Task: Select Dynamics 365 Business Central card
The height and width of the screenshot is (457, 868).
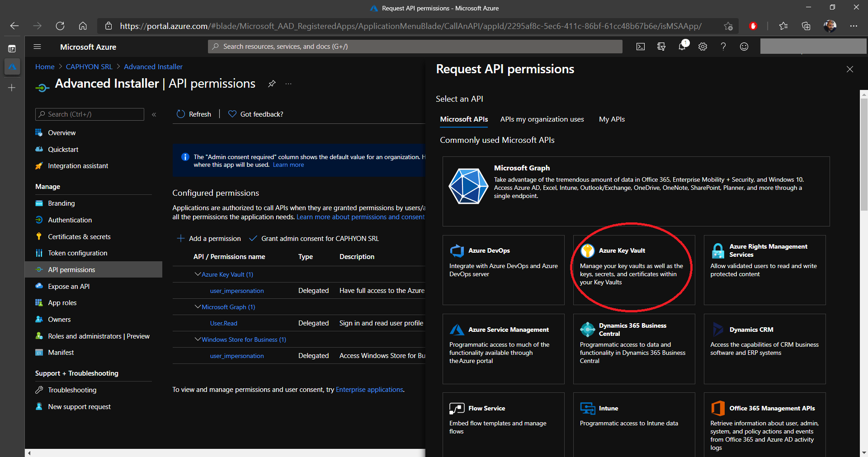Action: click(634, 349)
